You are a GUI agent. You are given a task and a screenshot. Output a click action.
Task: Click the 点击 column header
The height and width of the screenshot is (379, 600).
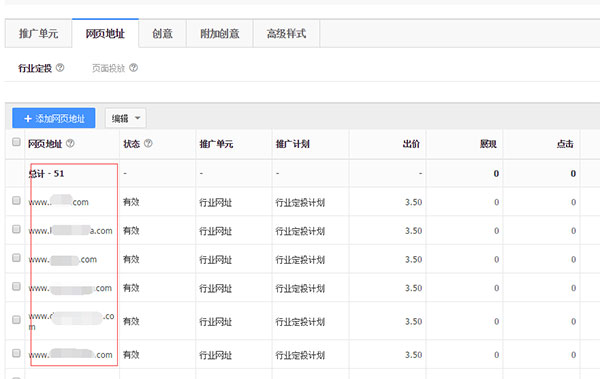pyautogui.click(x=565, y=144)
